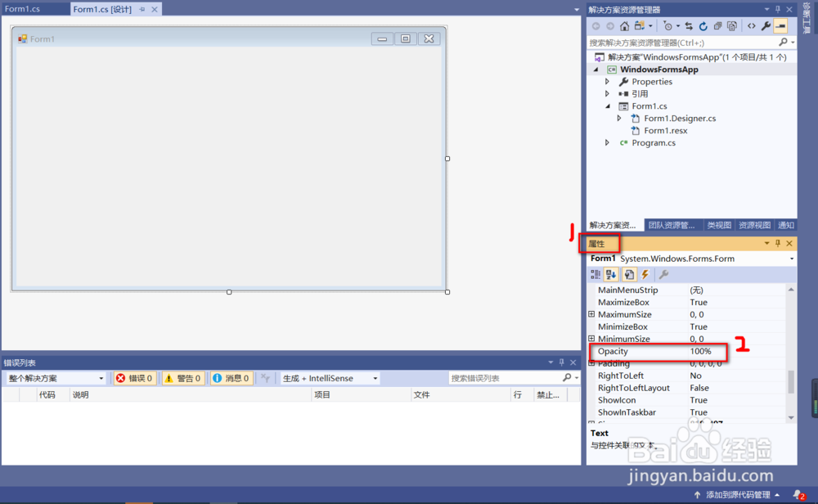818x504 pixels.
Task: Click the properties grid scrollbar down arrow
Action: (x=791, y=417)
